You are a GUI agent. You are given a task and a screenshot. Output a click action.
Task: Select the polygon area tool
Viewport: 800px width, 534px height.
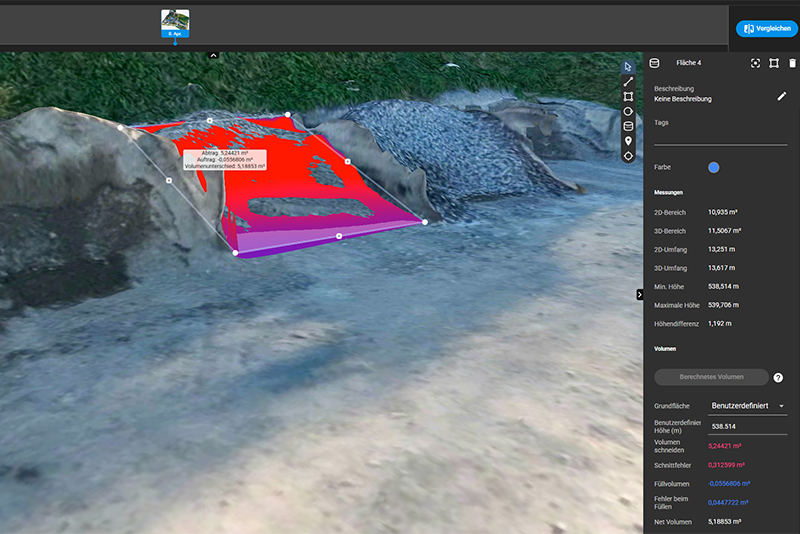[x=628, y=96]
